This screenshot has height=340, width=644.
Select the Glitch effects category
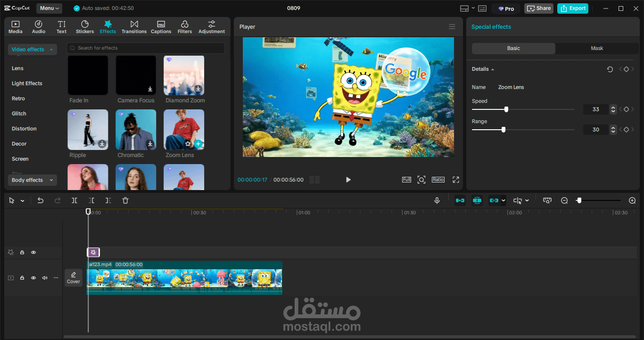click(x=19, y=114)
